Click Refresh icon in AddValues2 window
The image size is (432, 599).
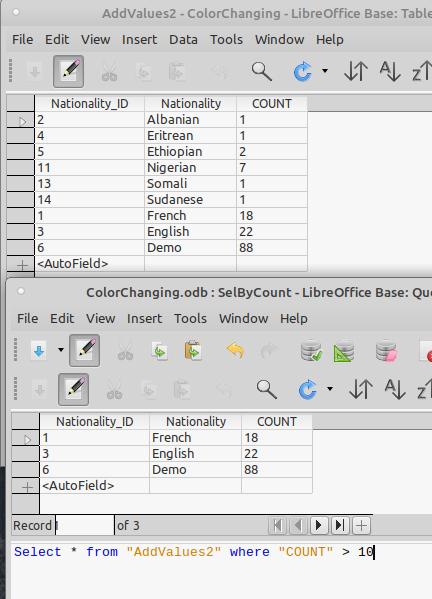click(x=303, y=71)
